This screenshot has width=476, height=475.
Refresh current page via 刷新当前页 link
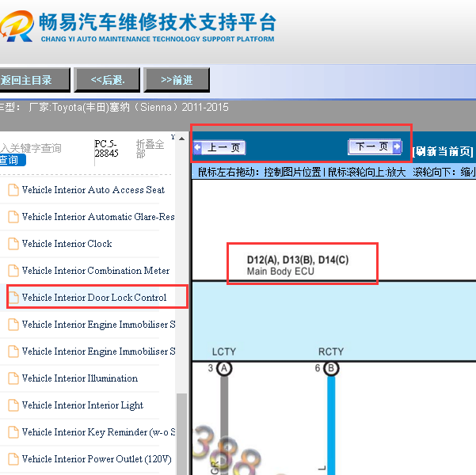pyautogui.click(x=443, y=151)
